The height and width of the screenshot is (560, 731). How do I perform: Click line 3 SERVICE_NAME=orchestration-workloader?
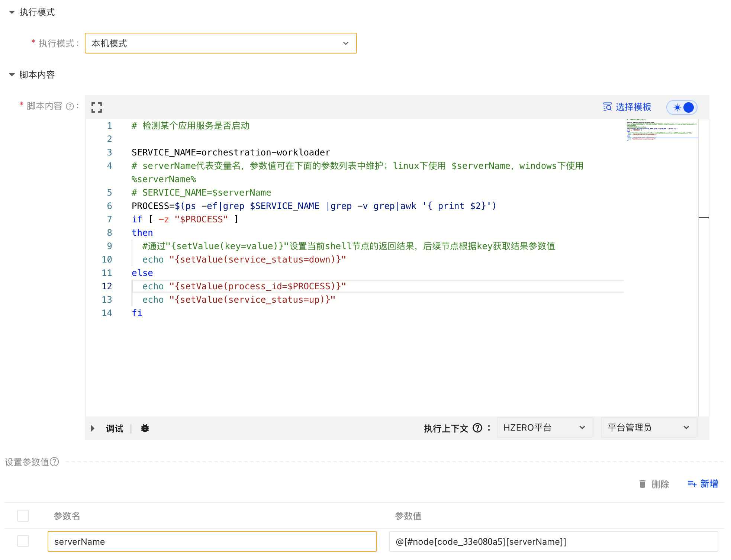(x=231, y=152)
